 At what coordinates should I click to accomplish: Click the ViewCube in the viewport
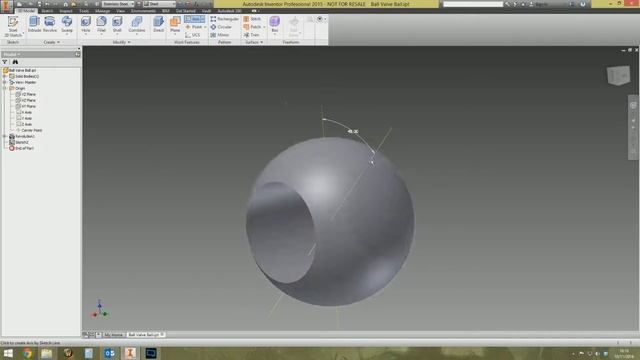coord(618,76)
